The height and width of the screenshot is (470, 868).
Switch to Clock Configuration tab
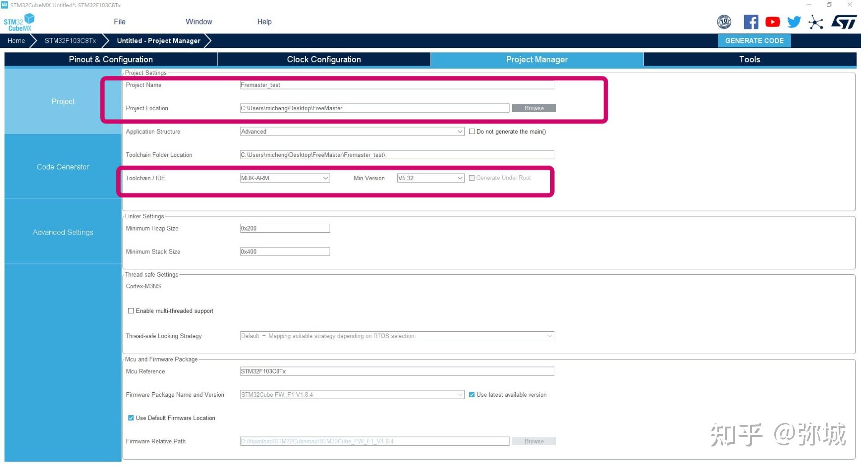324,59
